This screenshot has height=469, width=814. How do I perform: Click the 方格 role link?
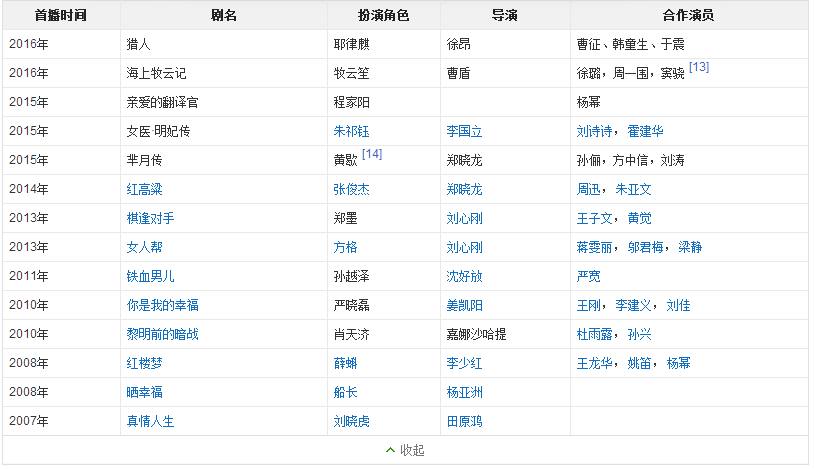(x=346, y=248)
